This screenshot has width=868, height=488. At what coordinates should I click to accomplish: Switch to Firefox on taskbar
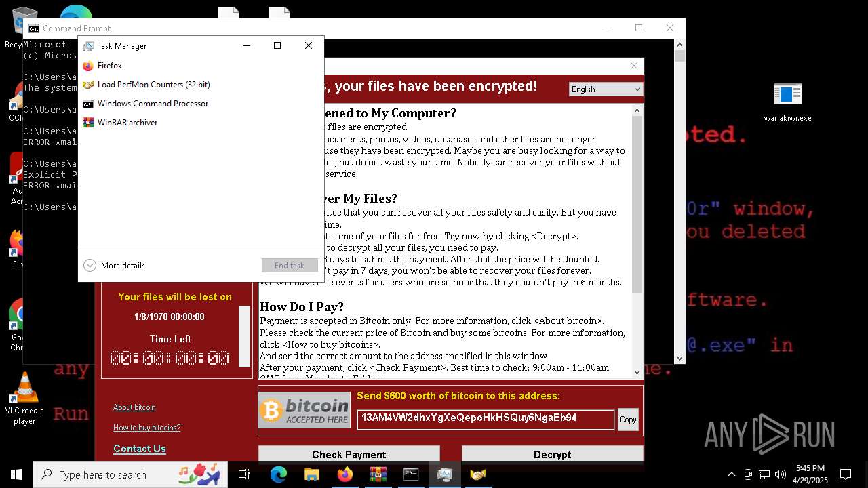[344, 474]
